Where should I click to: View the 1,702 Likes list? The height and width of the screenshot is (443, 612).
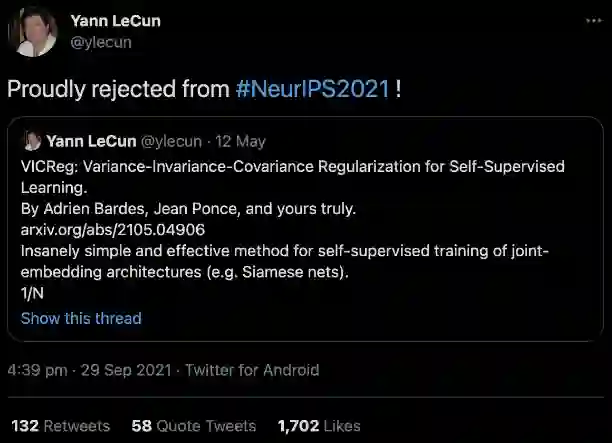point(319,426)
